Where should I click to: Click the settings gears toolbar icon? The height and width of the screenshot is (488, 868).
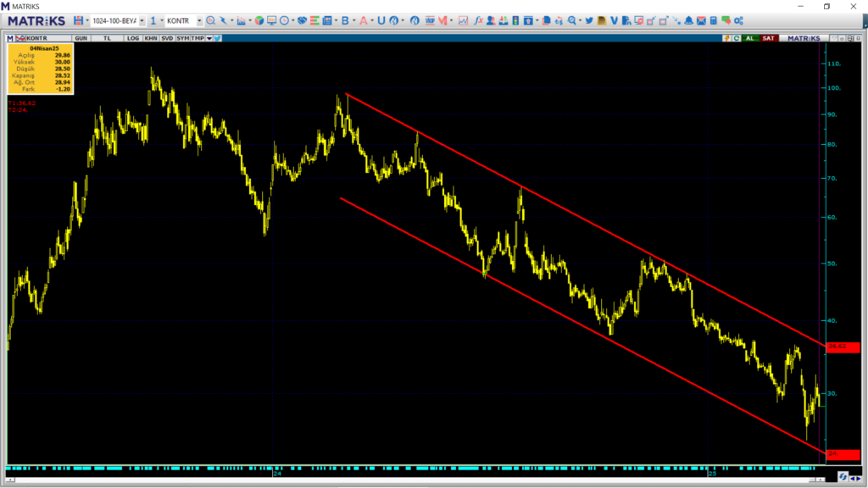coord(738,20)
